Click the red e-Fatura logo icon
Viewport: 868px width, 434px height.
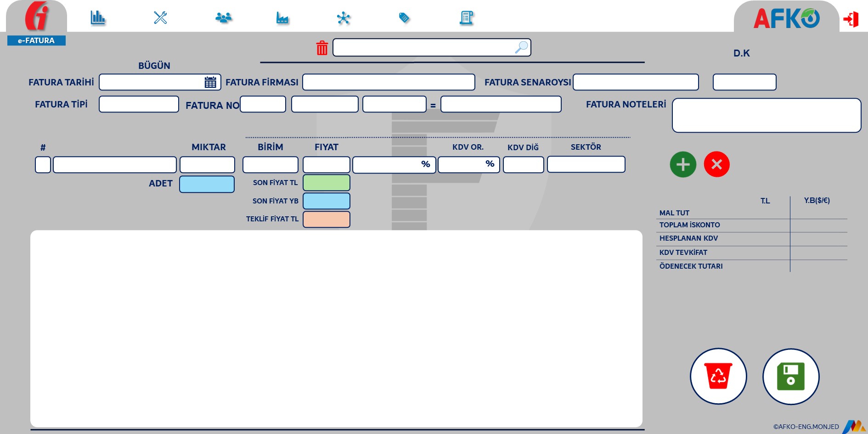click(x=37, y=17)
